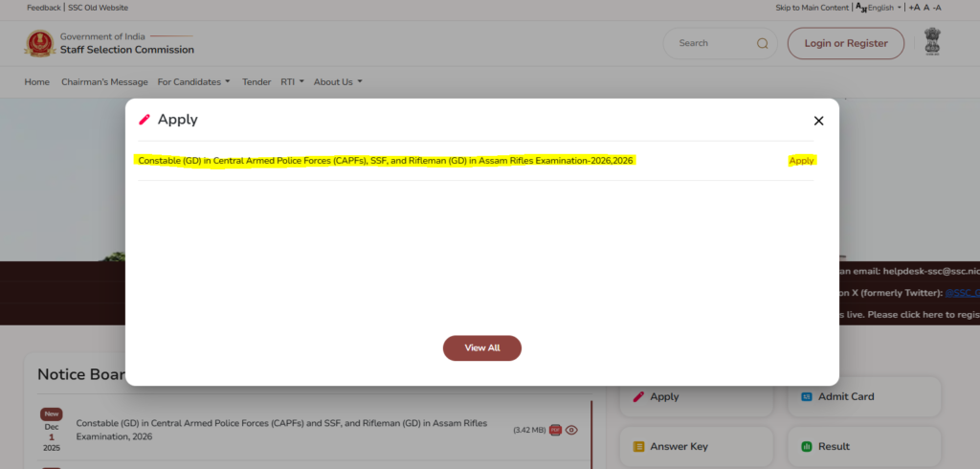Screen dimensions: 980x469
Task: Open the About Us dropdown
Action: tap(338, 82)
